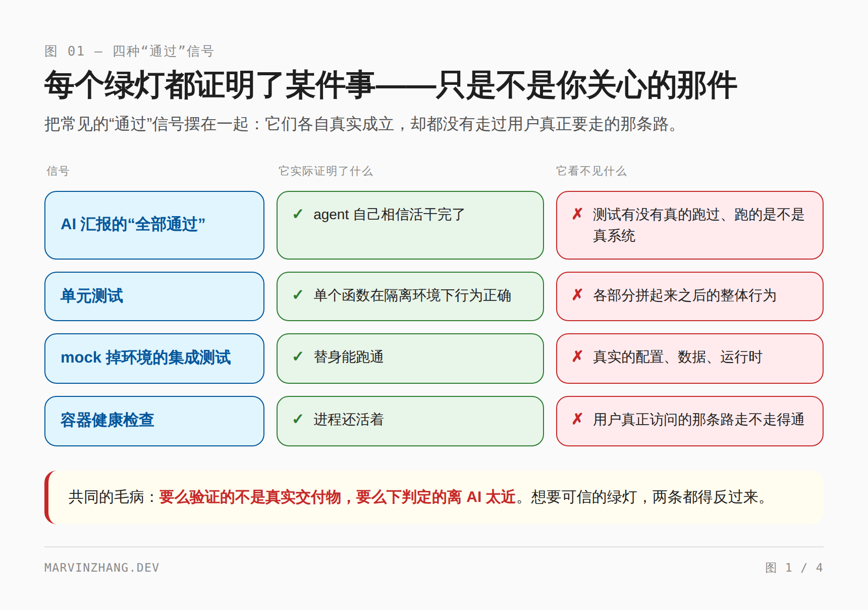Click the red highlighted text '要么验证的不是真实交付物'
Viewport: 868px width, 610px height.
pos(250,497)
